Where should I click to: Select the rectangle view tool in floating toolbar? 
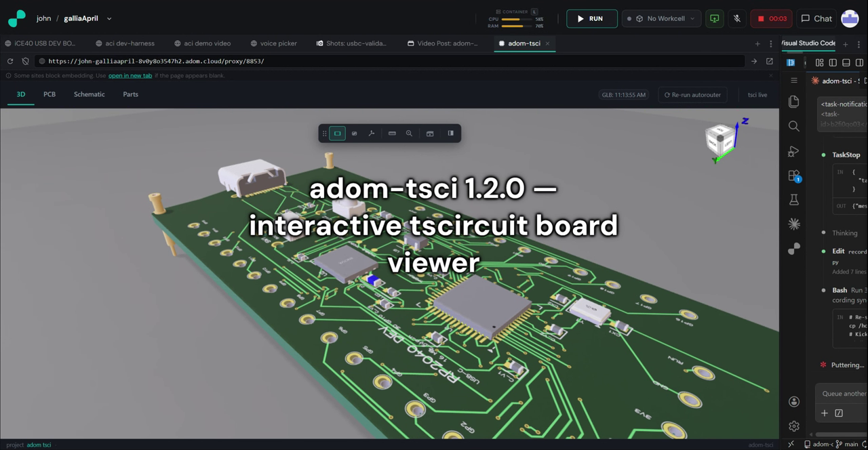click(x=337, y=134)
